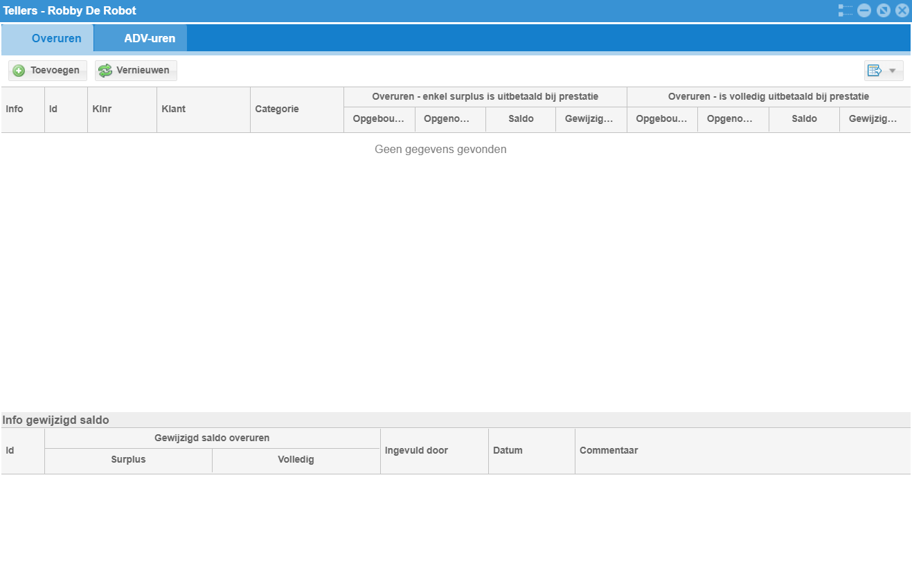912x588 pixels.
Task: Sort by Id column in the overuren grid
Action: click(x=66, y=109)
